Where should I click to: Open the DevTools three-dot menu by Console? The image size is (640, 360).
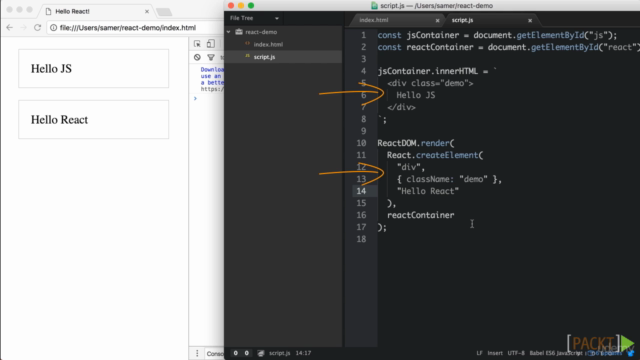197,353
